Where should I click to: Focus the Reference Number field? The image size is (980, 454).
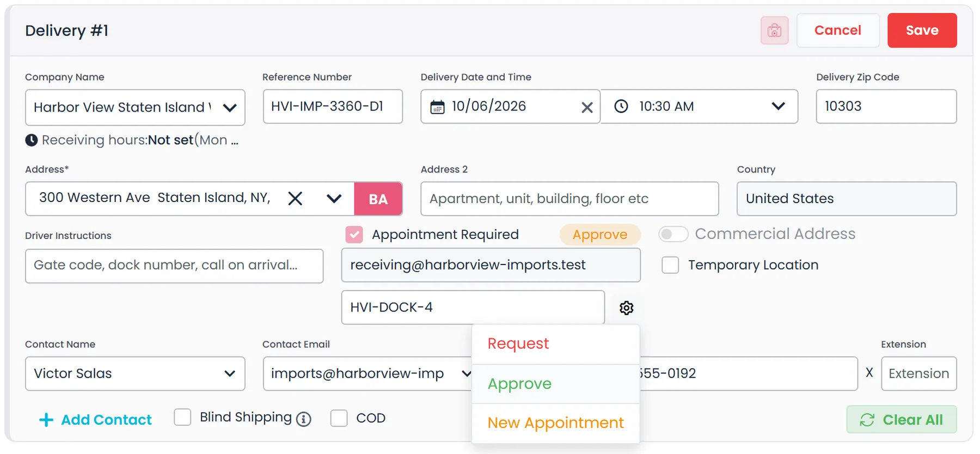click(333, 106)
